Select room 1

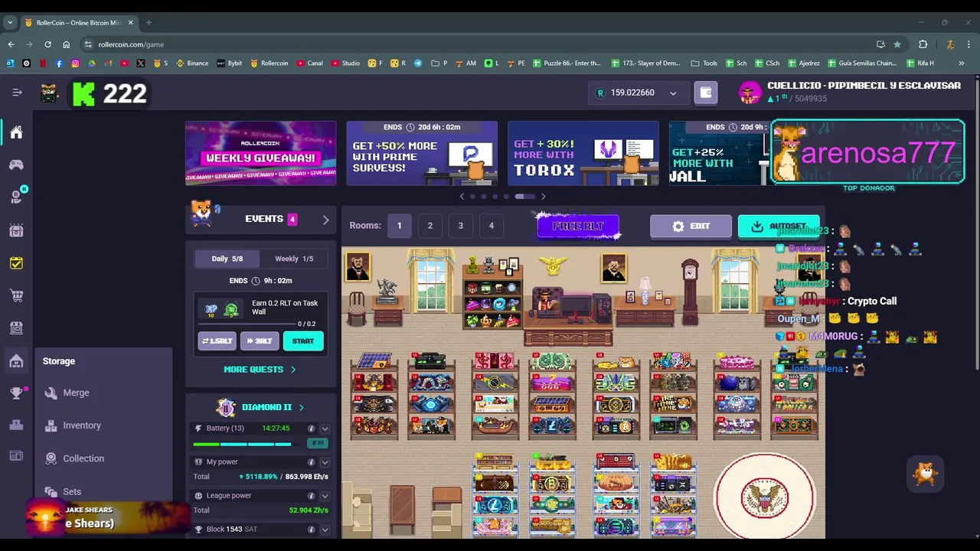click(399, 226)
